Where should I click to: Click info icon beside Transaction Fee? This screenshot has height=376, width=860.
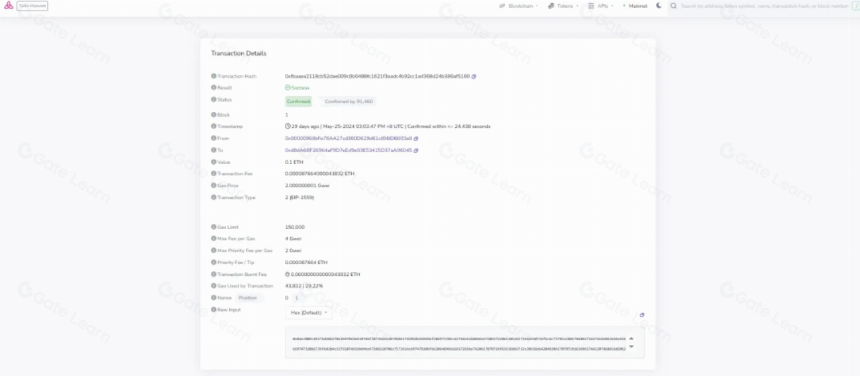214,174
